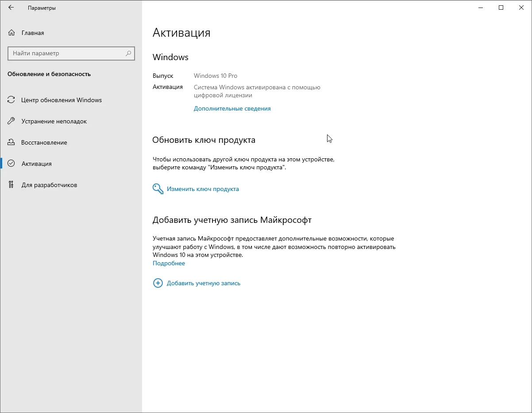The width and height of the screenshot is (532, 413).
Task: Click the Обновить ключ продукта heading
Action: click(204, 140)
